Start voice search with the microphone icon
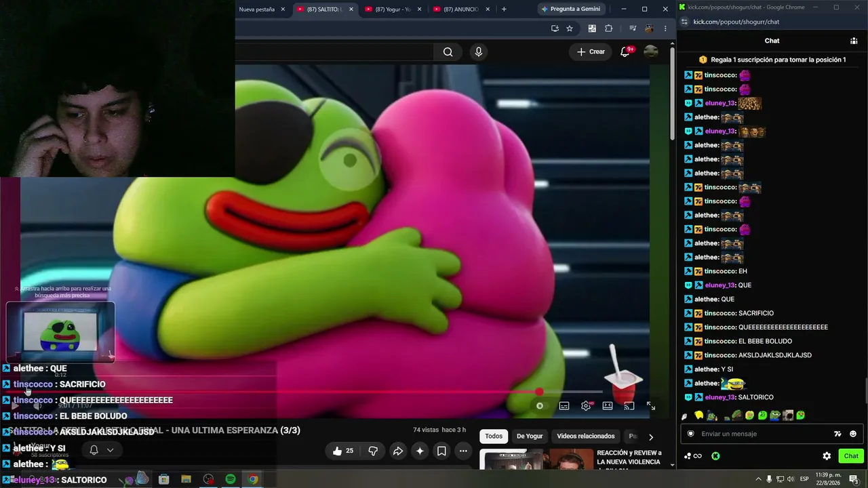The width and height of the screenshot is (868, 488). click(479, 52)
